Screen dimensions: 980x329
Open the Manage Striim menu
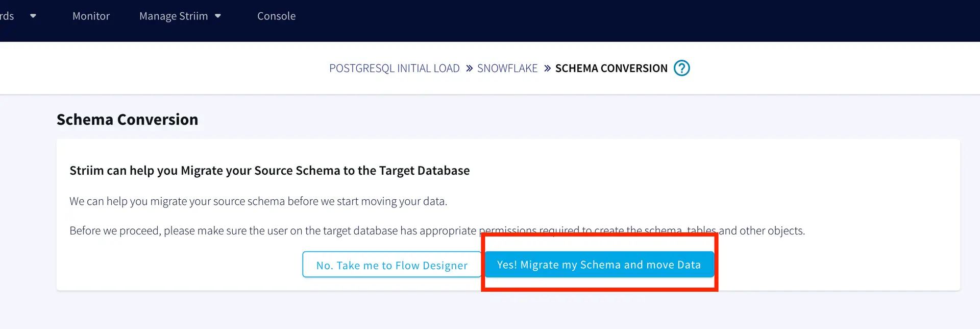point(174,16)
